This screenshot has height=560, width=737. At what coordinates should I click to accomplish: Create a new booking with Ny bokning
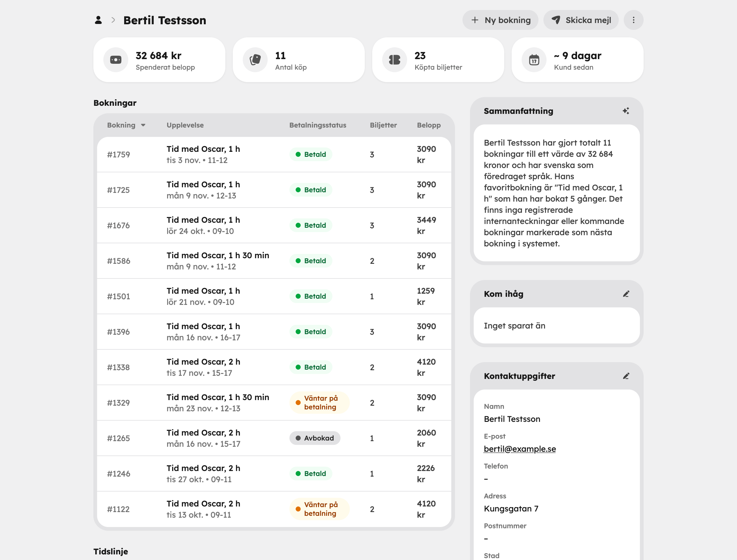[x=500, y=20]
